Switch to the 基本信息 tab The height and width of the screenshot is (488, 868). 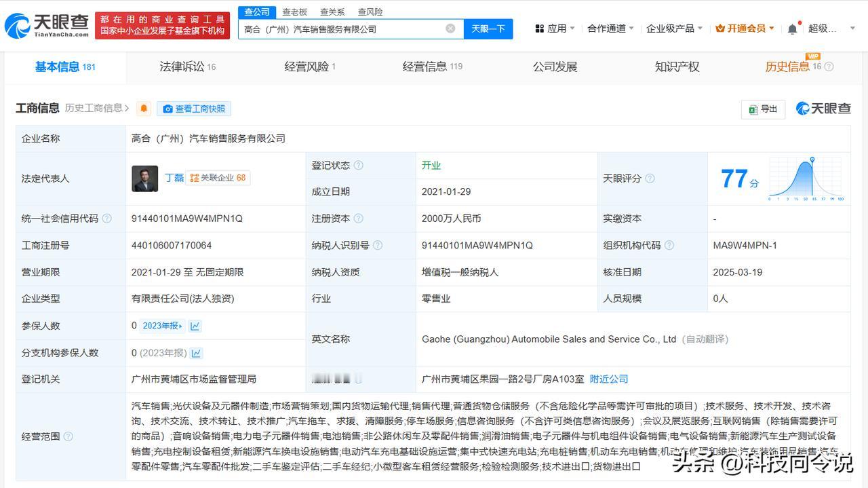65,67
